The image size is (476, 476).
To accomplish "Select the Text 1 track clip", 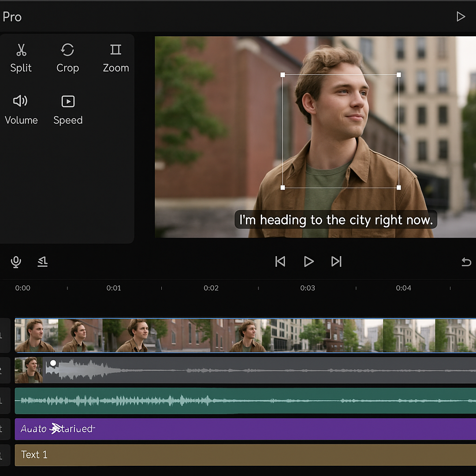I will pyautogui.click(x=245, y=455).
